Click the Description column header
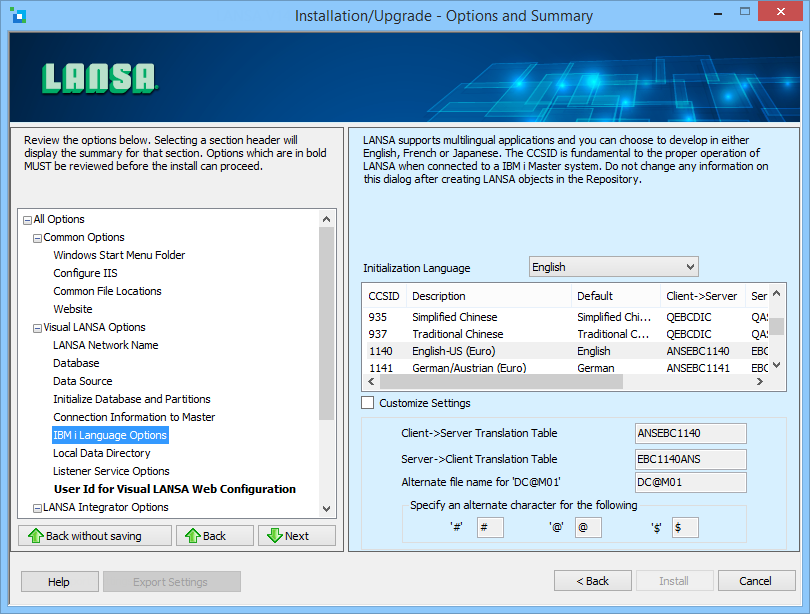The height and width of the screenshot is (614, 810). coord(489,296)
